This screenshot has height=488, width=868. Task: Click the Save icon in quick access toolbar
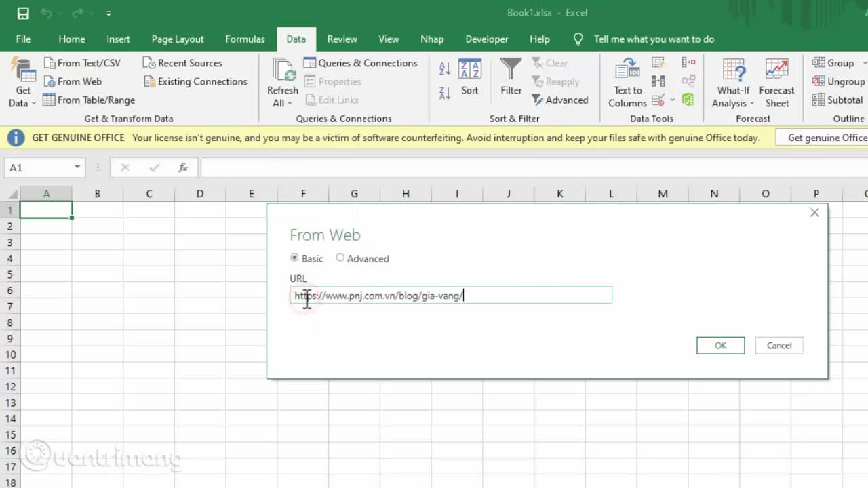pos(23,13)
